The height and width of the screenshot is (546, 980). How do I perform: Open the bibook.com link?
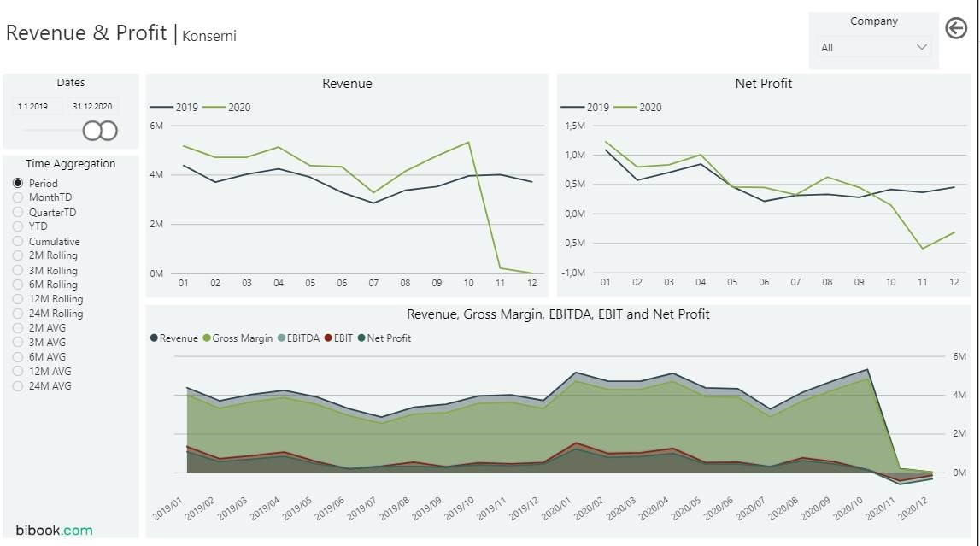(x=54, y=530)
